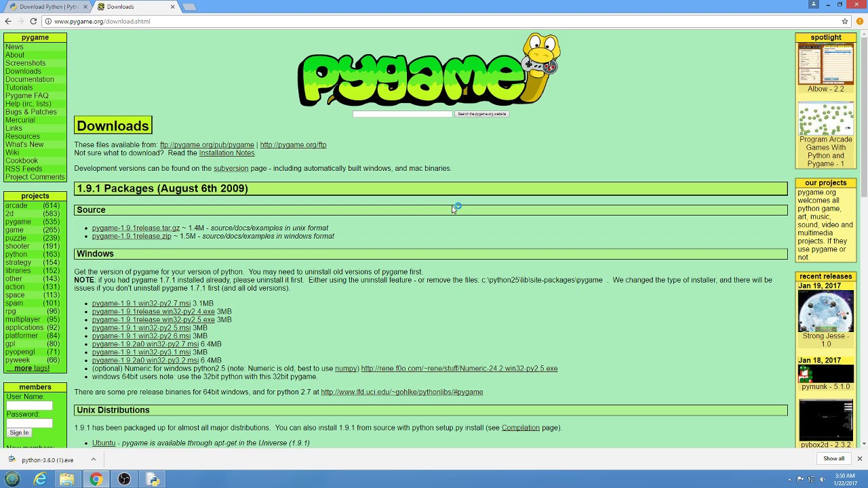Download pygame-1.9.1release.zip
The height and width of the screenshot is (488, 868).
(132, 237)
